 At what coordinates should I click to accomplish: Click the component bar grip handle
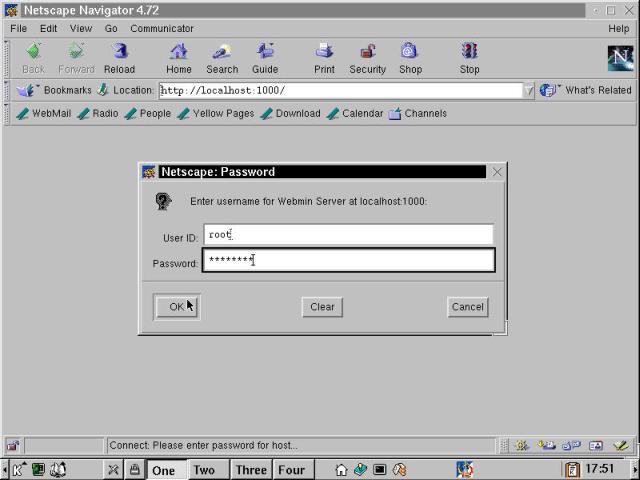504,445
